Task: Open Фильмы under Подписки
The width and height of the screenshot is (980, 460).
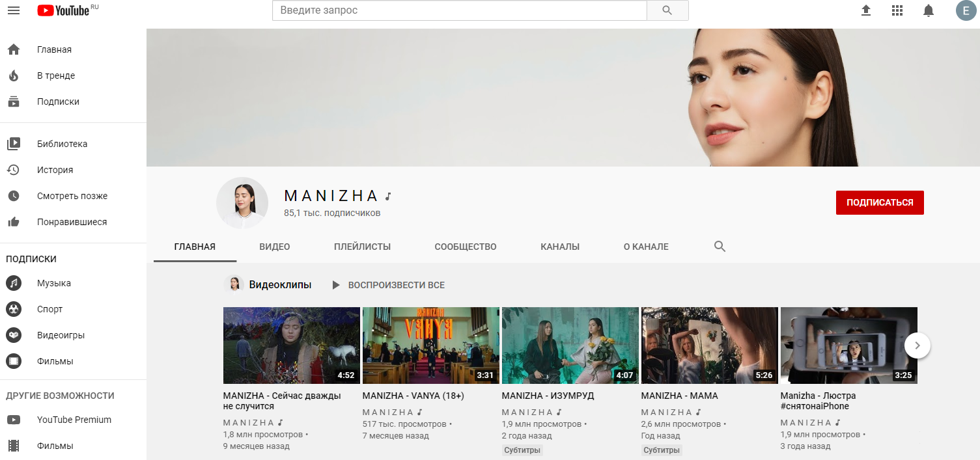Action: coord(73,361)
